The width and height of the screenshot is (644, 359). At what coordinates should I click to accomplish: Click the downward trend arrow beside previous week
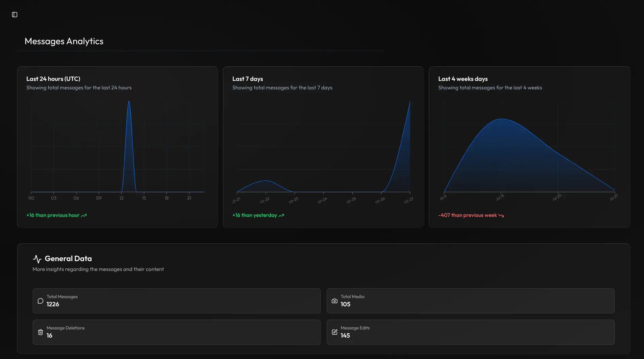(501, 215)
